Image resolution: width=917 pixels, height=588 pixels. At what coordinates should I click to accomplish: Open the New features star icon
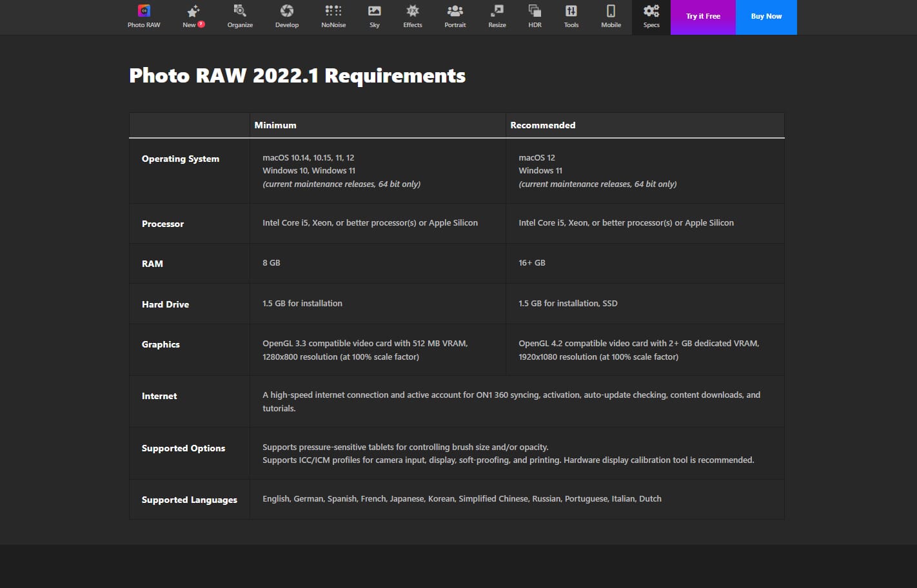tap(193, 11)
